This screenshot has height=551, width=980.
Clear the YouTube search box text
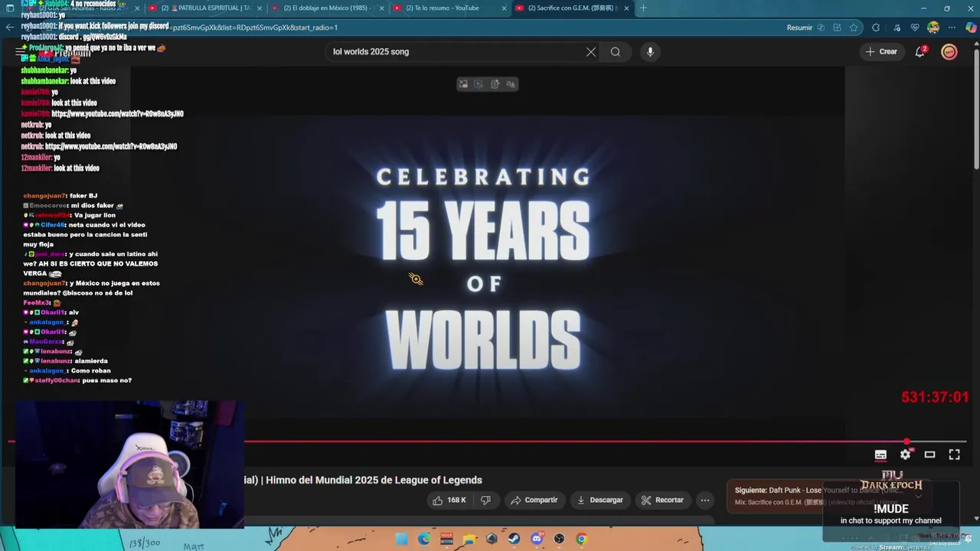tap(591, 52)
